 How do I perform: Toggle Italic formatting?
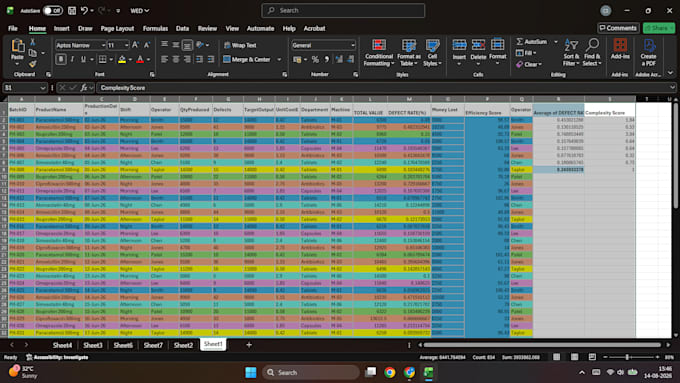(x=72, y=59)
